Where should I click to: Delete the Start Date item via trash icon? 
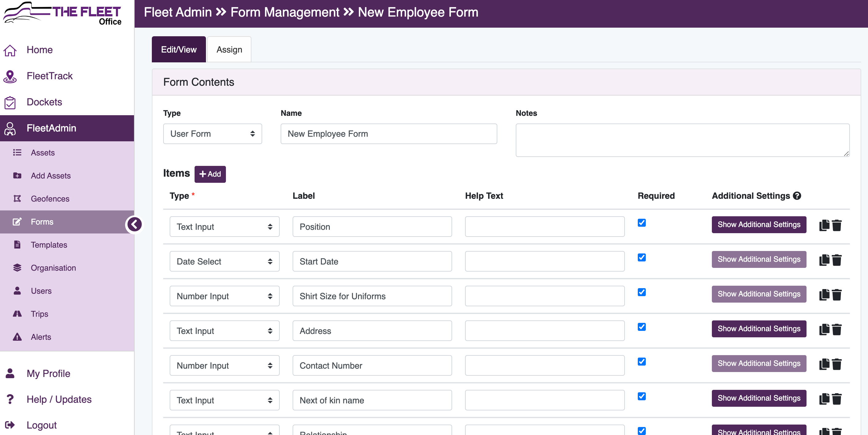[x=837, y=260]
